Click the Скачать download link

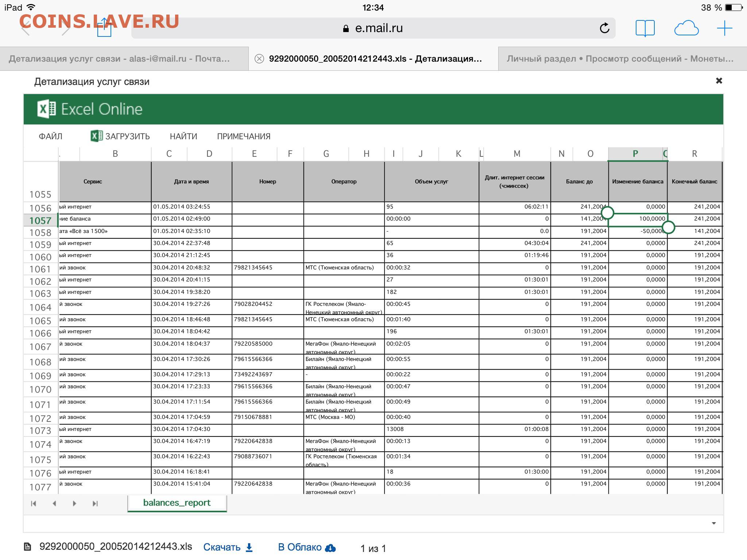click(x=228, y=547)
